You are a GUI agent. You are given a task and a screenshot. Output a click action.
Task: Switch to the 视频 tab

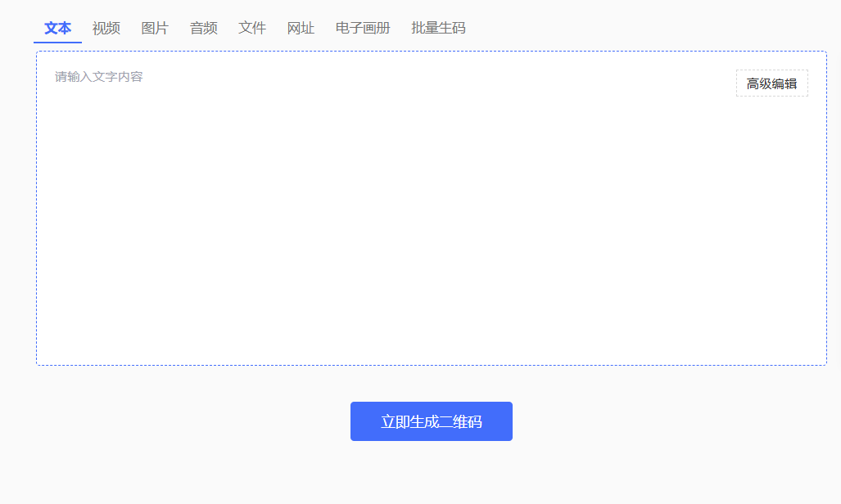(106, 28)
